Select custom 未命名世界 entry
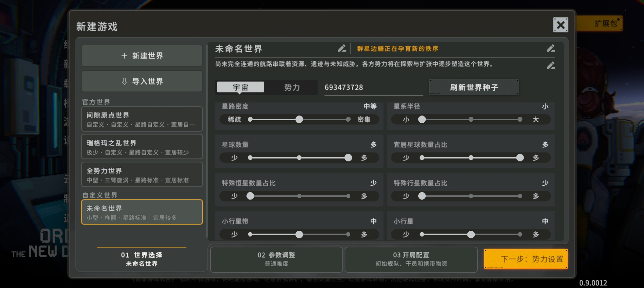This screenshot has width=644, height=288. coord(142,212)
